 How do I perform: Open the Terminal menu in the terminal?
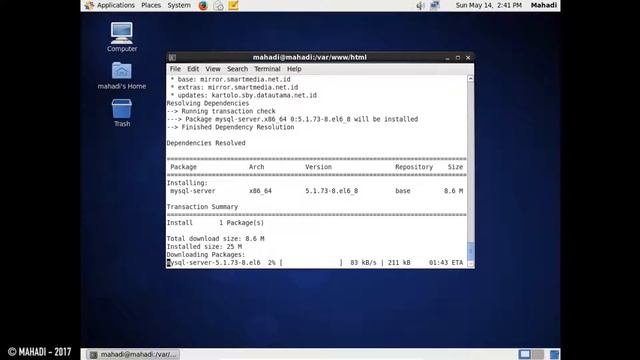point(267,69)
